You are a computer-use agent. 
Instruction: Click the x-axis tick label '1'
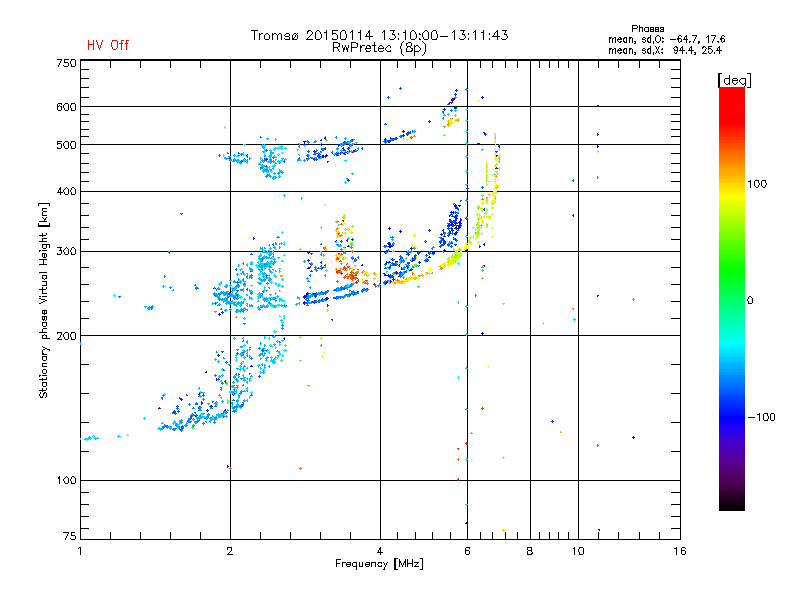pos(80,551)
